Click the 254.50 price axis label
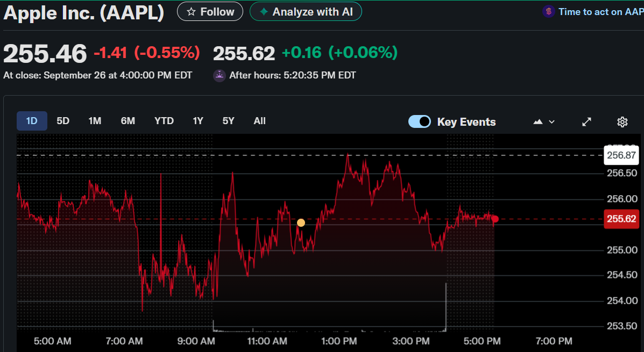This screenshot has width=644, height=352. pyautogui.click(x=622, y=275)
